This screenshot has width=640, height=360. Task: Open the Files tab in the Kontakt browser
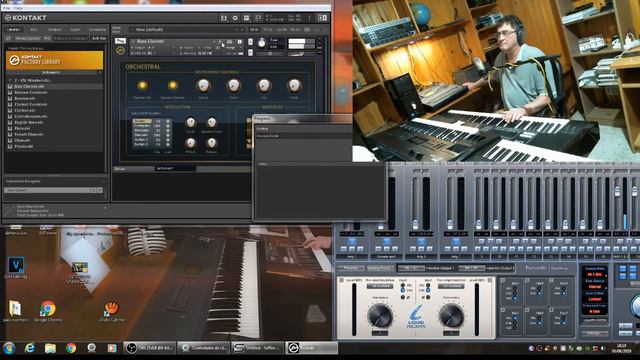click(x=34, y=30)
